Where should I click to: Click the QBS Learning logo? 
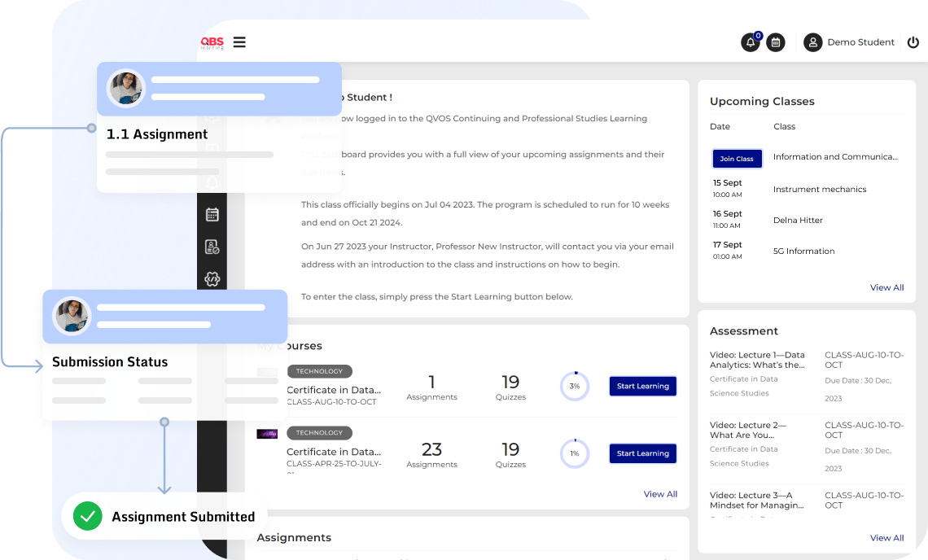[212, 42]
